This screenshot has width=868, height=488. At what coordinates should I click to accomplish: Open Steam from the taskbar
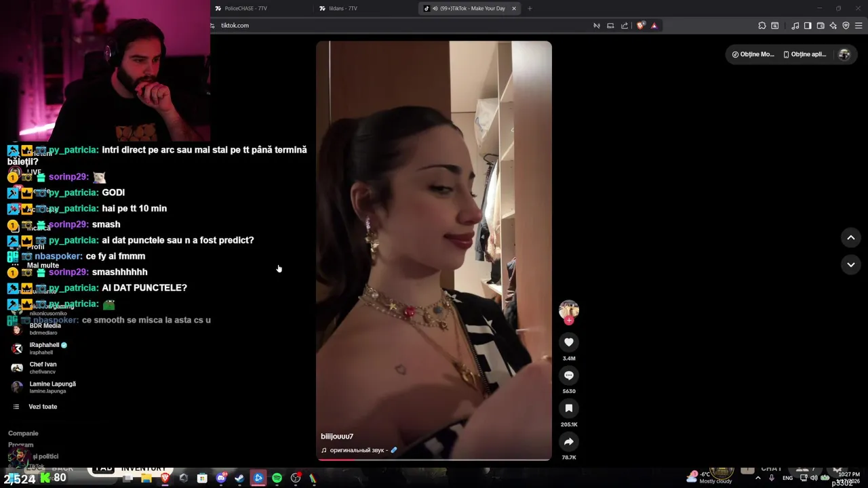(x=239, y=478)
